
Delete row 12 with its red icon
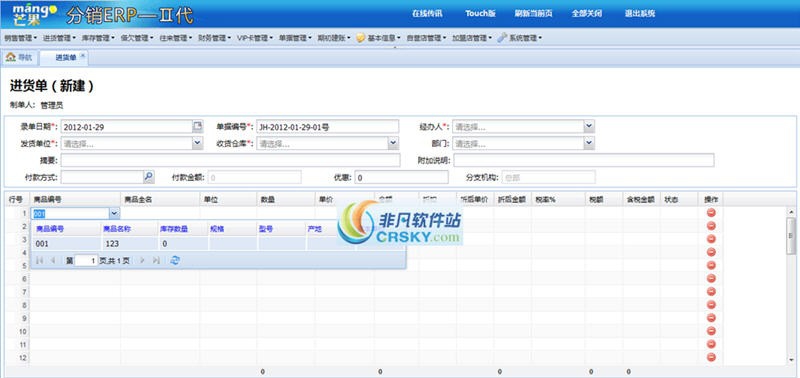[x=711, y=357]
